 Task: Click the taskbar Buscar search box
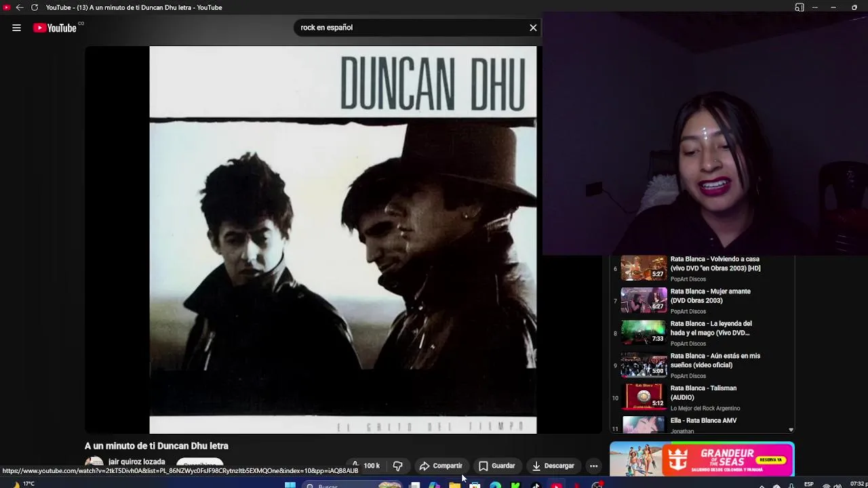(x=353, y=485)
